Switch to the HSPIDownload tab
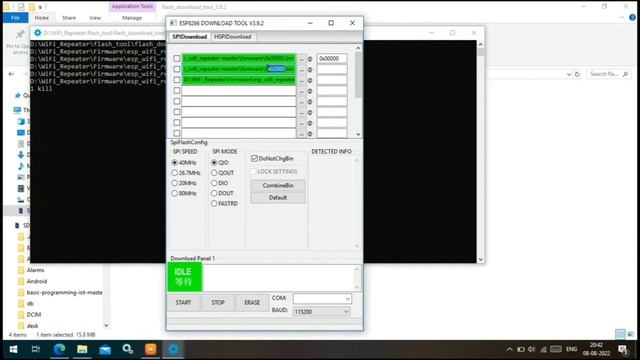The height and width of the screenshot is (360, 640). (233, 37)
